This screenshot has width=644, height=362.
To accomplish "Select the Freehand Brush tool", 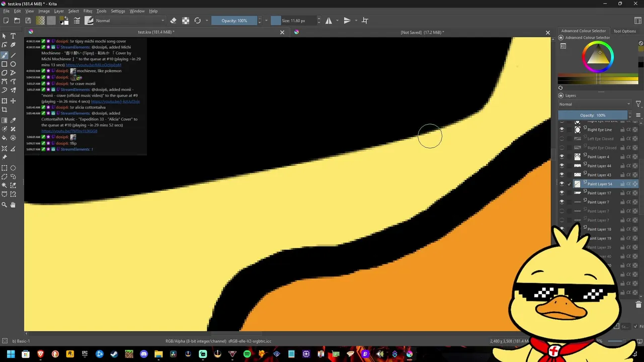I will [x=5, y=55].
